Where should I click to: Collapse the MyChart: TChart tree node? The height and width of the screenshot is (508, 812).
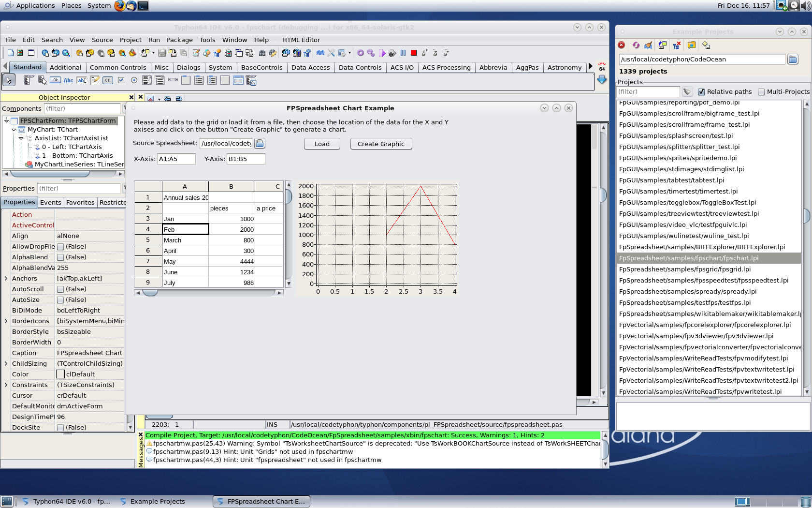point(14,130)
